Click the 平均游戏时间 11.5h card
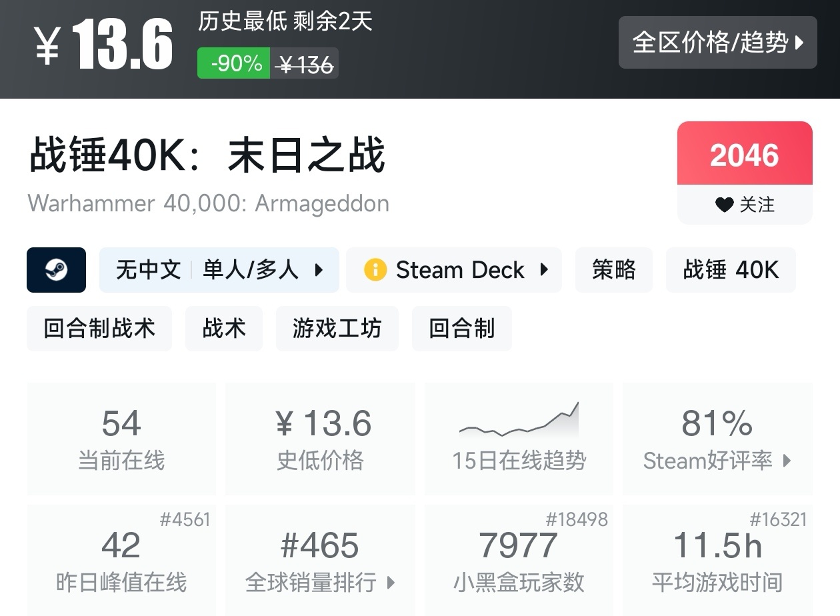840x616 pixels. click(x=717, y=560)
